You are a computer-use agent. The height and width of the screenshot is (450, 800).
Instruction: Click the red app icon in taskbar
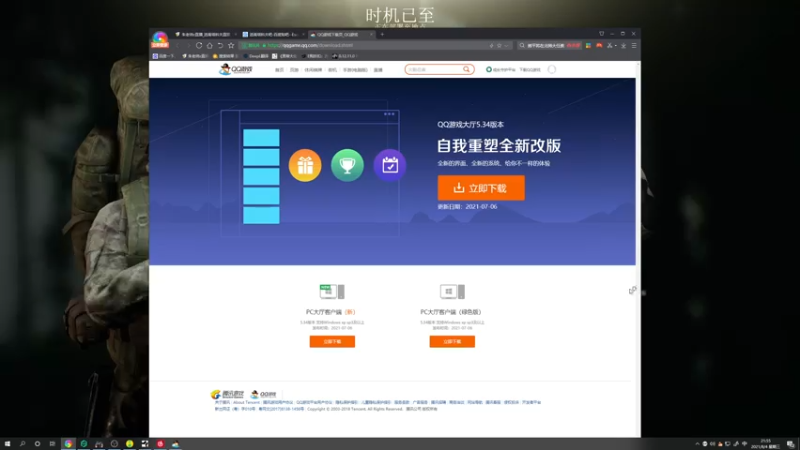coord(160,444)
